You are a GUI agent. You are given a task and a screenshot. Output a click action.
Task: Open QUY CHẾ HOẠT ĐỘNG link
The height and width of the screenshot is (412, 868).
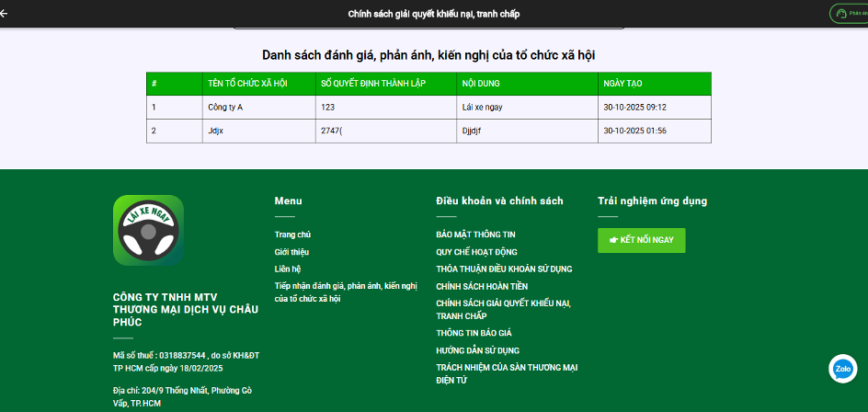point(476,252)
